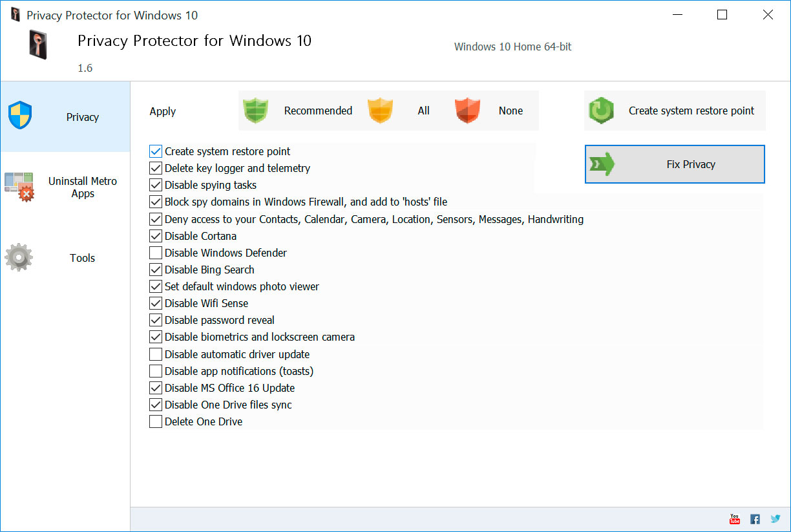This screenshot has width=791, height=532.
Task: Uncheck the Disable Cortana option
Action: coord(156,236)
